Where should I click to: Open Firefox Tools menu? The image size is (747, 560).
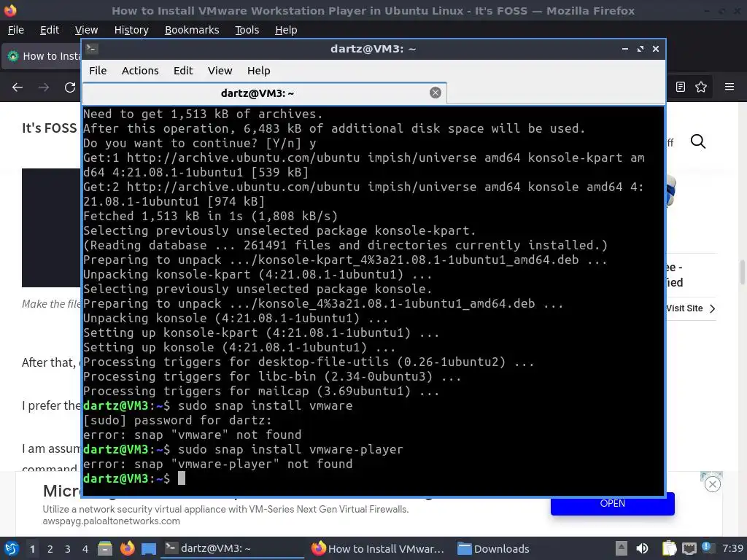pyautogui.click(x=247, y=30)
